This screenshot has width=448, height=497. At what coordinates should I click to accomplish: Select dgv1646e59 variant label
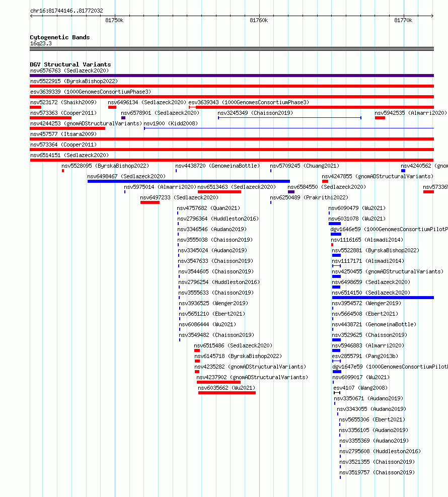[389, 229]
